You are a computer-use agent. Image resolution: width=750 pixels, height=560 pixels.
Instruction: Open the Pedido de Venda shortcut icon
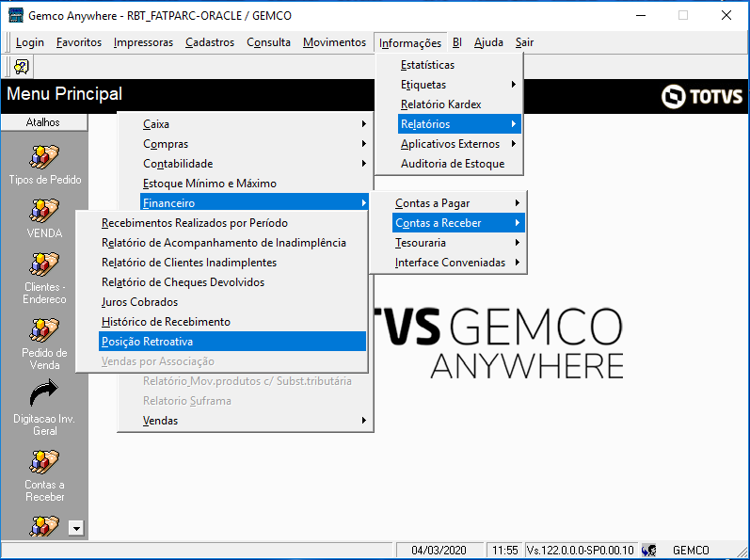click(x=44, y=330)
